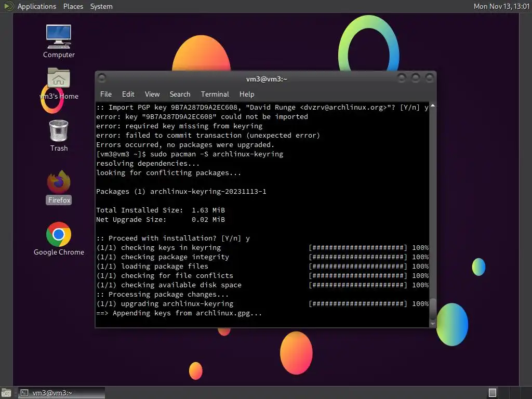The image size is (532, 399).
Task: Click the 'checking for file conflicts' line
Action: coord(262,275)
